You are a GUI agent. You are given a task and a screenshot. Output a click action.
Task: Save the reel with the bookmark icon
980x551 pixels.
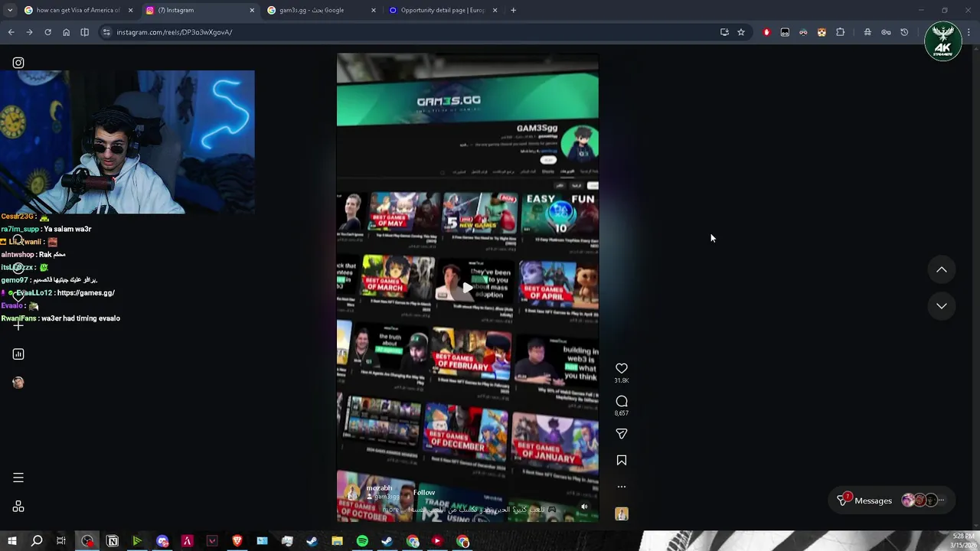point(622,460)
